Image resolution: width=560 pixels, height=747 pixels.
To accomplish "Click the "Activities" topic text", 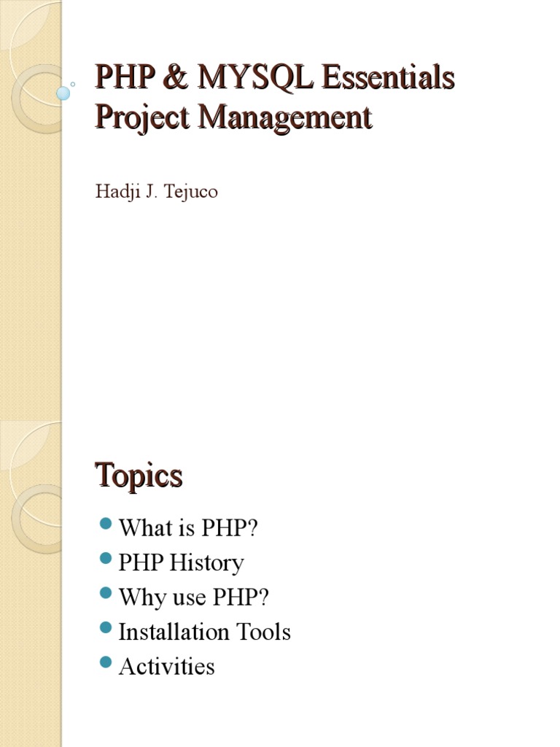I will point(166,666).
